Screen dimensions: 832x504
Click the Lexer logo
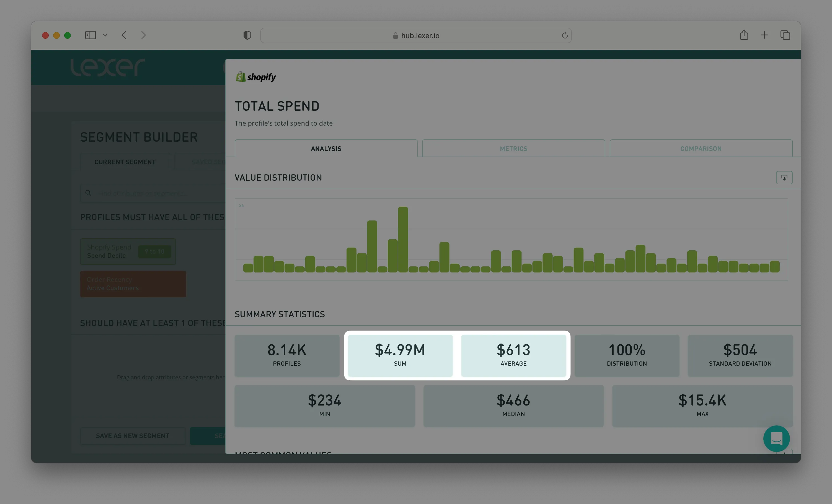107,67
